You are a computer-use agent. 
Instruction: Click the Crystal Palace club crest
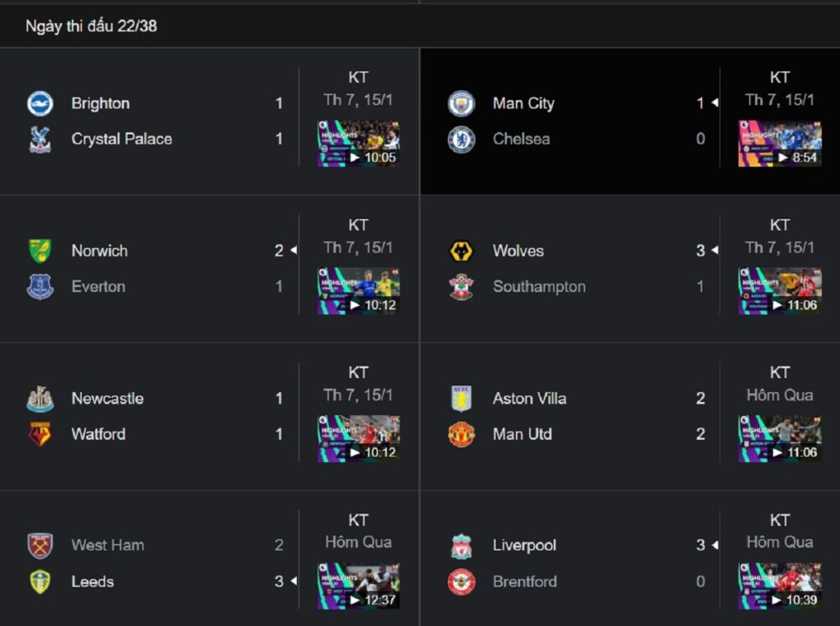point(40,139)
